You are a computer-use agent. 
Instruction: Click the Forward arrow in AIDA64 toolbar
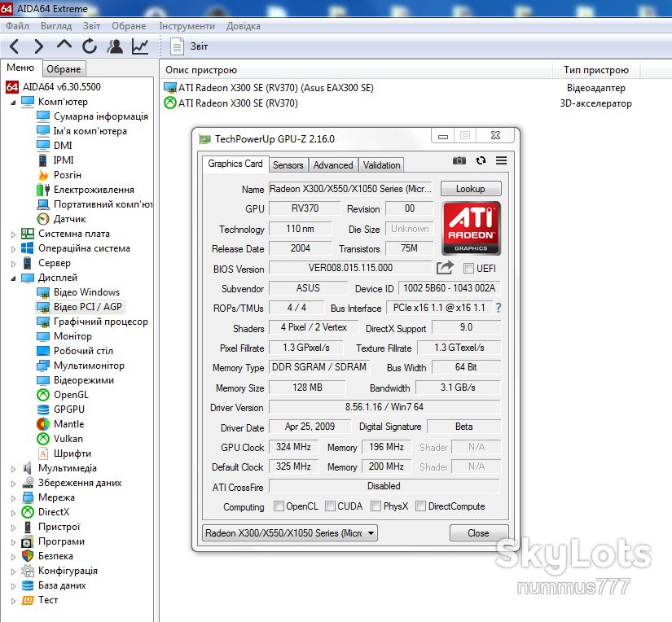(38, 46)
